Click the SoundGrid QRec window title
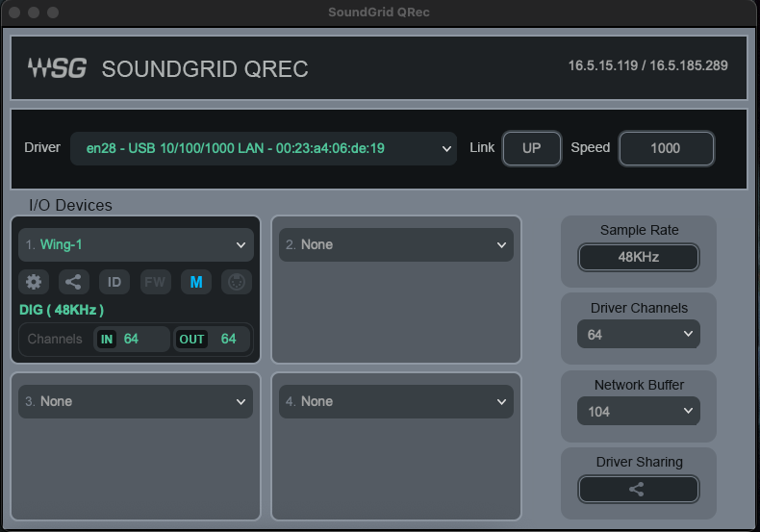This screenshot has height=532, width=760. point(378,13)
